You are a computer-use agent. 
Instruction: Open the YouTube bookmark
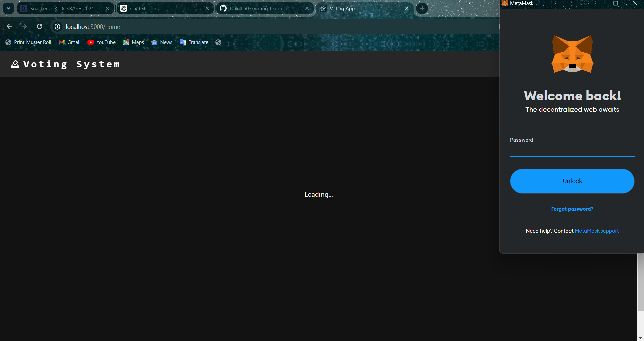coord(101,42)
